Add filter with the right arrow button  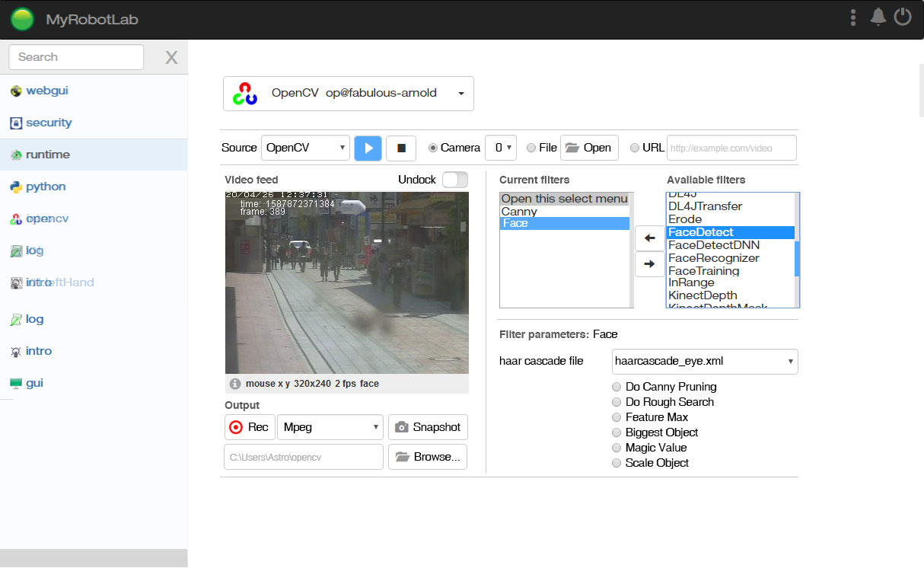click(649, 264)
